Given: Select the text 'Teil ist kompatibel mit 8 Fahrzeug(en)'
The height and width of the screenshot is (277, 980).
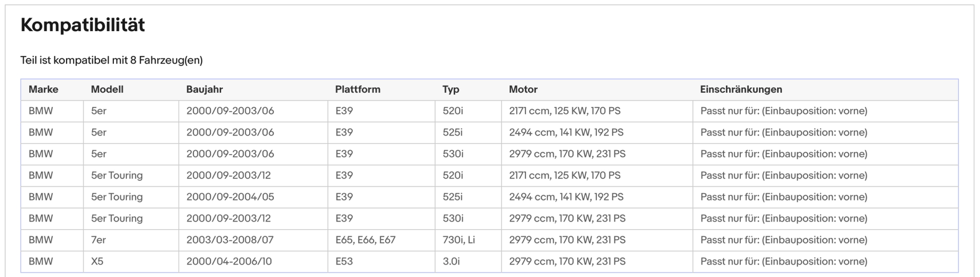Looking at the screenshot, I should click(111, 60).
